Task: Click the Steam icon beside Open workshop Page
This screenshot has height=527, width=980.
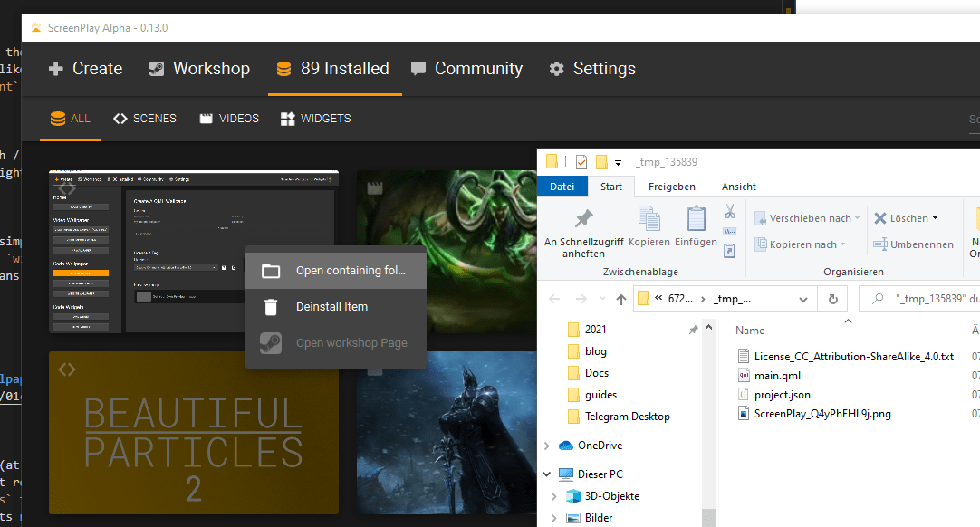Action: [271, 342]
